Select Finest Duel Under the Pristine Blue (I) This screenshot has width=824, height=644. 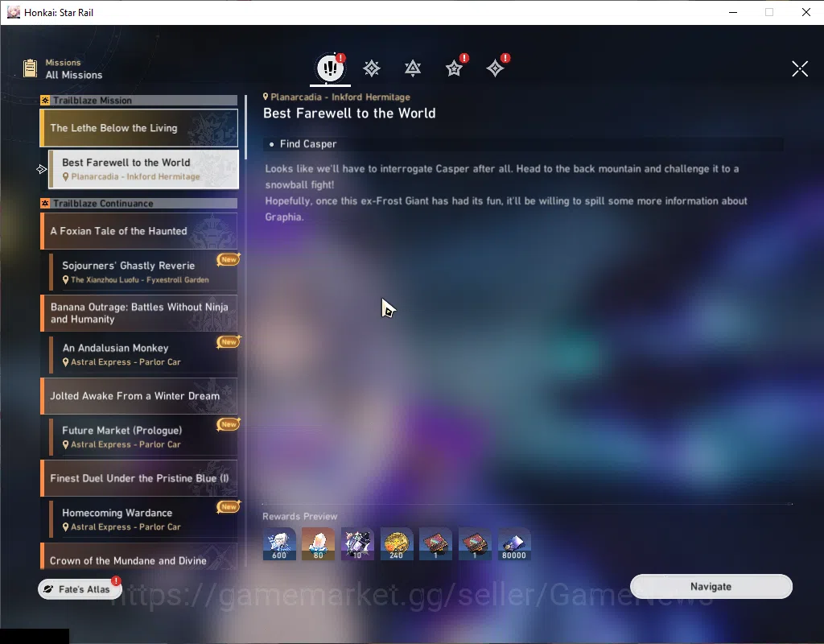click(139, 478)
